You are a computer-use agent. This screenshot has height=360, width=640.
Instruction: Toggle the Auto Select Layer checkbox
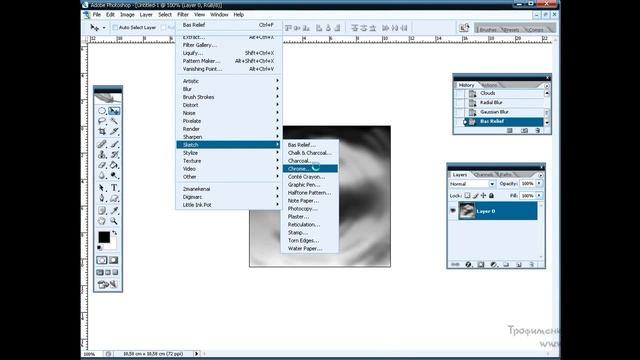click(x=115, y=28)
